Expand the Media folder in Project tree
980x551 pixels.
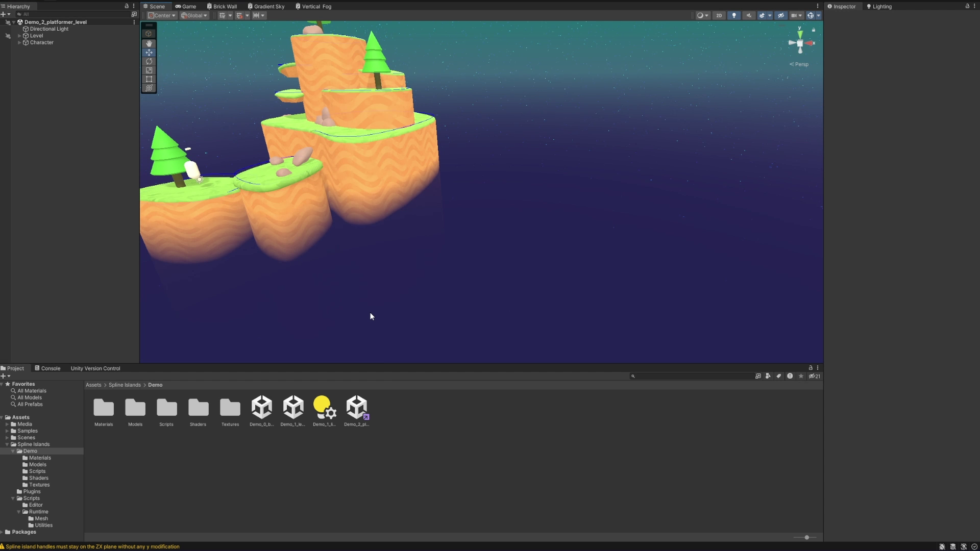(7, 424)
